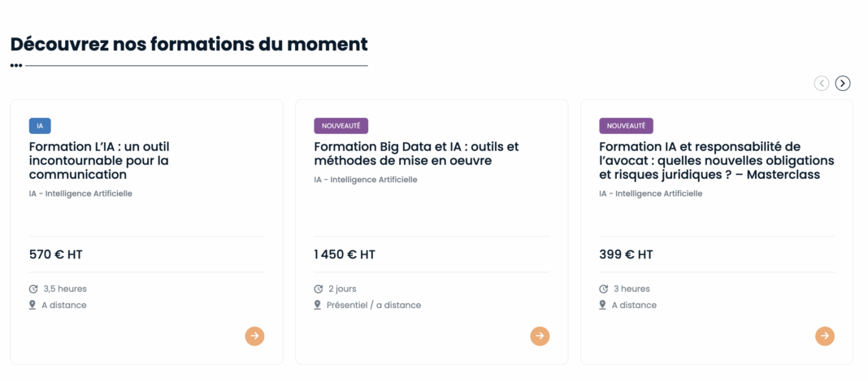Click the clock icon beside 2 jours
The image size is (868, 382).
coord(319,289)
